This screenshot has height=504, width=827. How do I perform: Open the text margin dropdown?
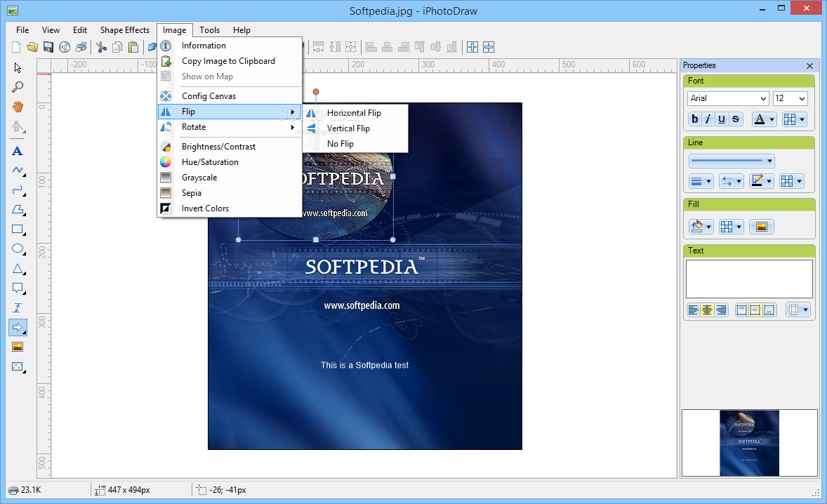pyautogui.click(x=798, y=310)
